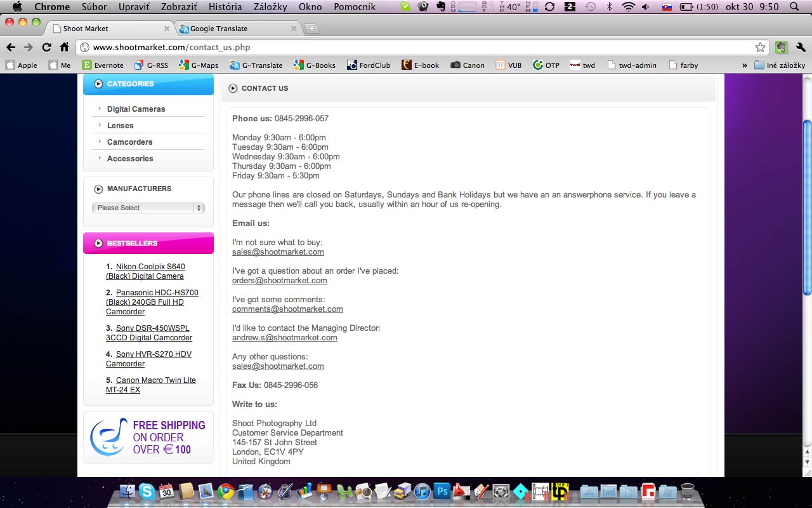Open Finder from the Dock

click(x=129, y=491)
